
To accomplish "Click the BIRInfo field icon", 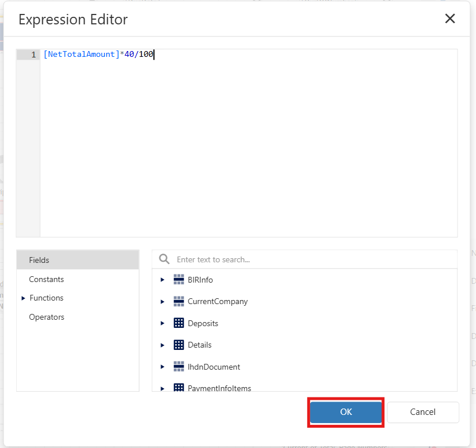I will 179,280.
